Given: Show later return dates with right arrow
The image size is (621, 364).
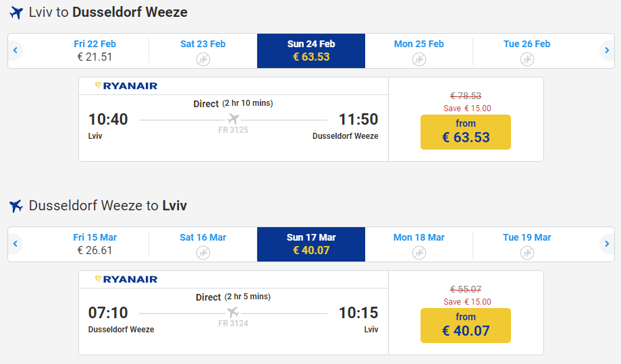Looking at the screenshot, I should point(607,244).
